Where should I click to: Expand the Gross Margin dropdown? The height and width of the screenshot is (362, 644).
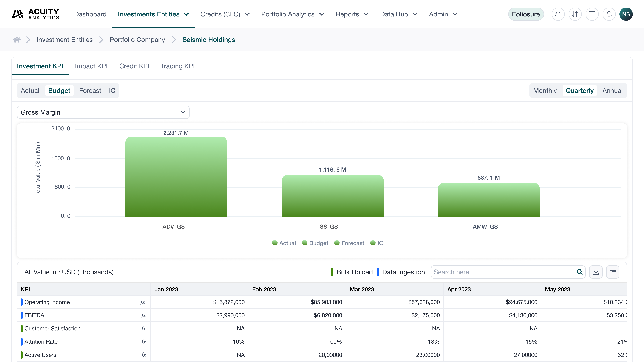tap(103, 112)
